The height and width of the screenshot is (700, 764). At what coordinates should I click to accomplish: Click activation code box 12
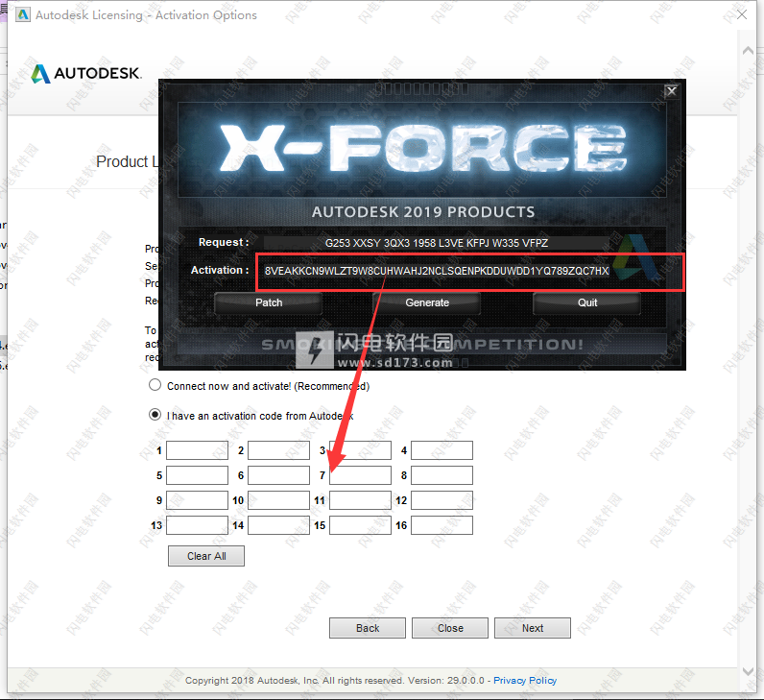[442, 500]
